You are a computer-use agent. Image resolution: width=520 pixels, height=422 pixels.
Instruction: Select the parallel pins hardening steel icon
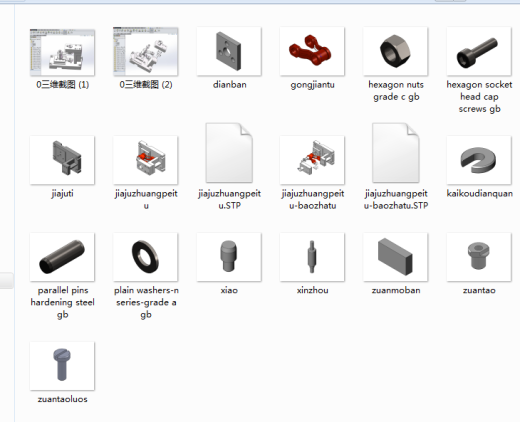click(x=62, y=257)
